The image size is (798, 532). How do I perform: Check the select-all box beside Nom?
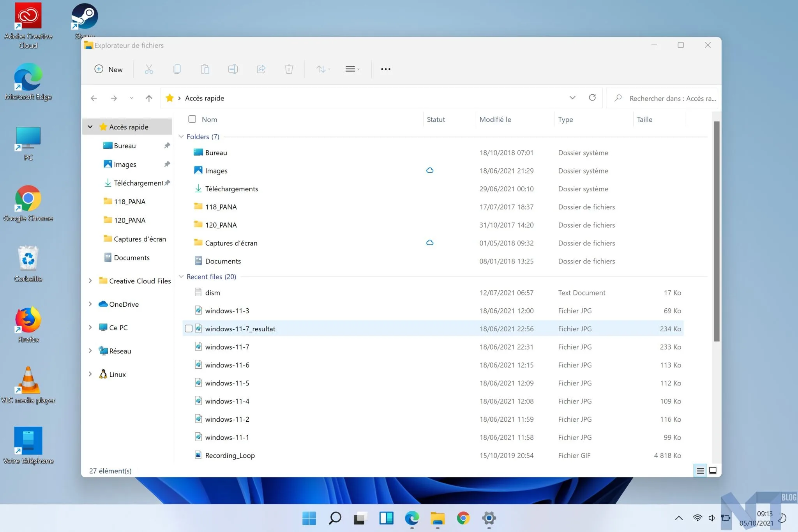coord(192,119)
